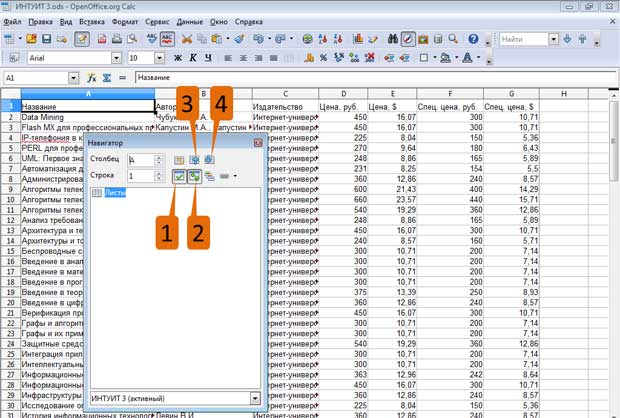The image size is (620, 418).
Task: Open Page Preview
Action: pyautogui.click(x=132, y=39)
